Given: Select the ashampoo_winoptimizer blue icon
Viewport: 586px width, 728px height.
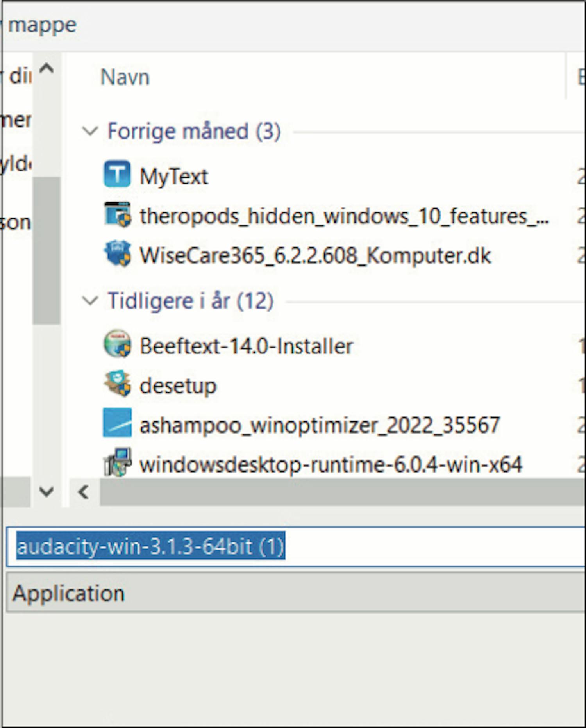Looking at the screenshot, I should (x=117, y=423).
